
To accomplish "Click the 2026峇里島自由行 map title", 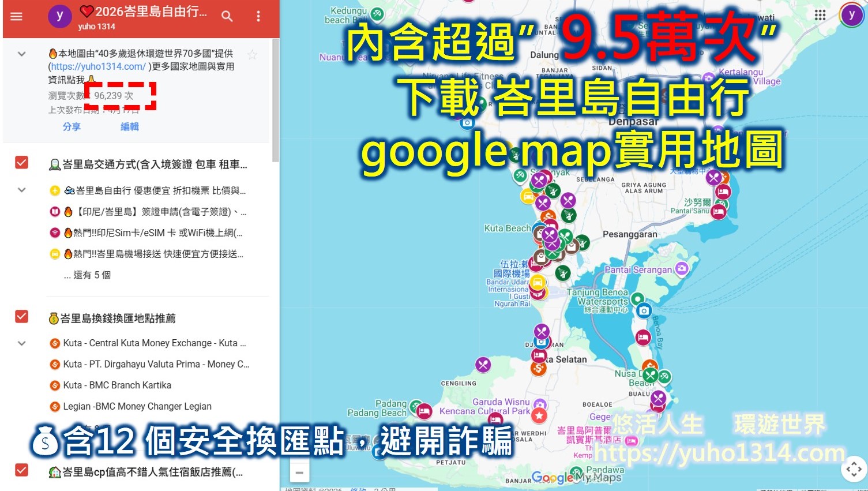I will coord(143,12).
